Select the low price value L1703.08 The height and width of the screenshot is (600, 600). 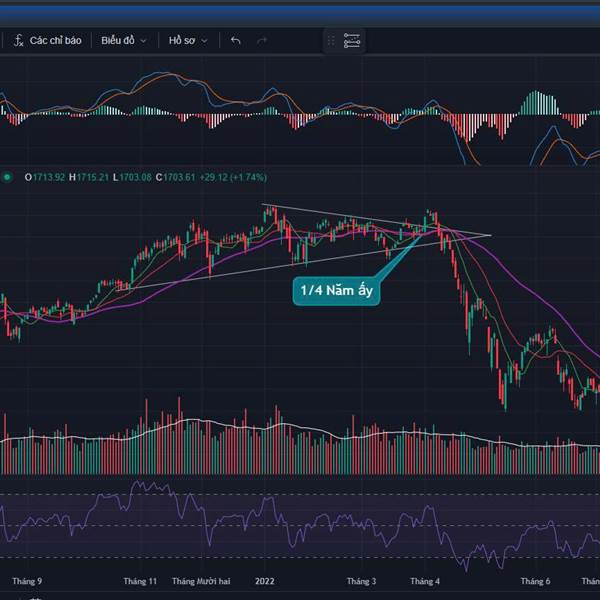[x=132, y=178]
